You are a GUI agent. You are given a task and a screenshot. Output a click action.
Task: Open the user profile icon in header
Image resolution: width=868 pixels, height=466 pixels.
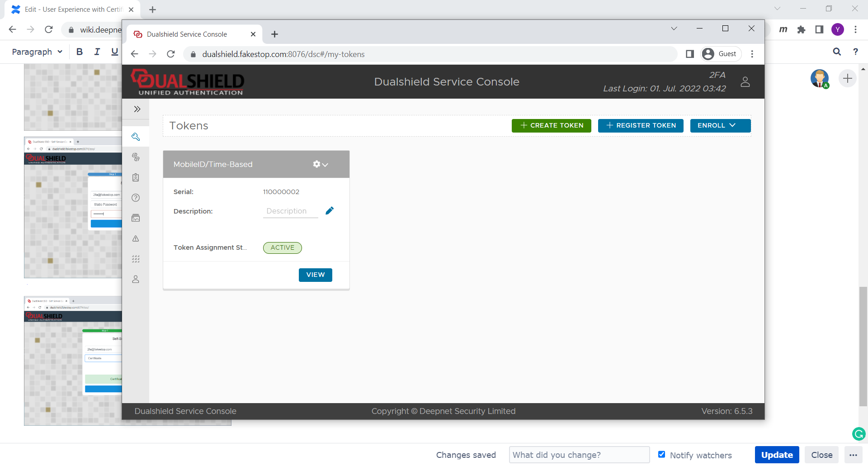(x=745, y=82)
